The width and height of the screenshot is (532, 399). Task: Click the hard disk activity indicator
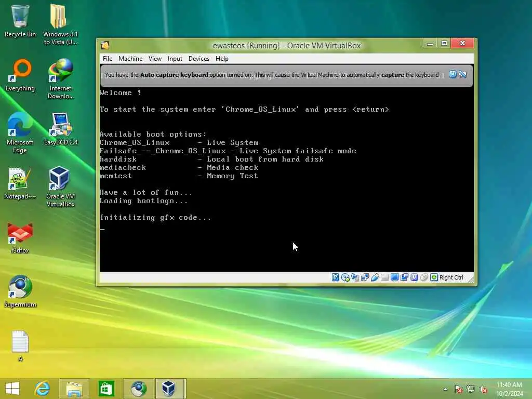point(335,277)
